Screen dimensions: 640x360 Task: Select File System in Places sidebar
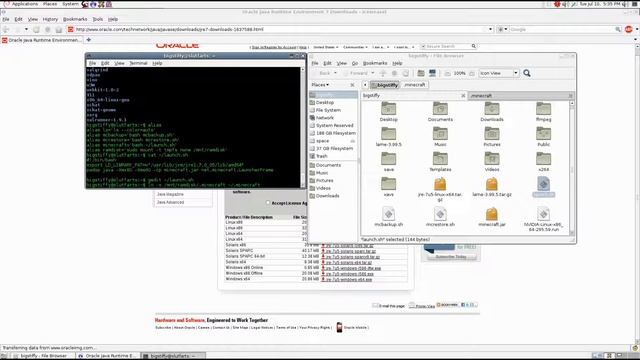328,110
